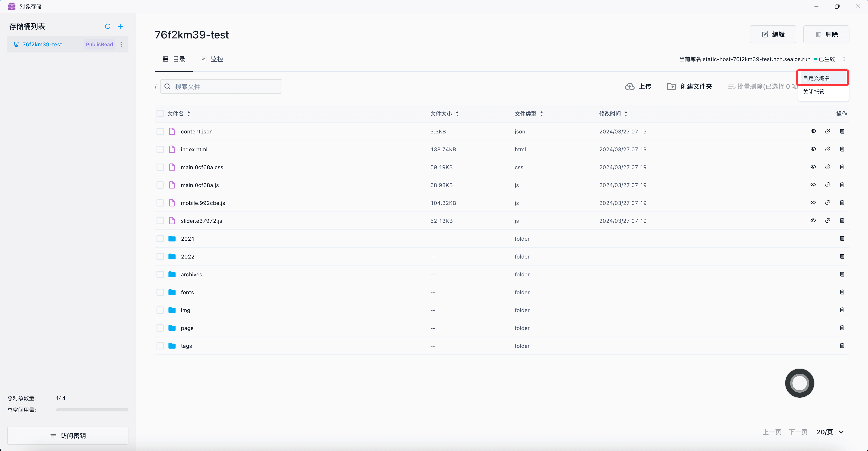Click the 编辑 button
Viewport: 868px width, 451px height.
773,34
